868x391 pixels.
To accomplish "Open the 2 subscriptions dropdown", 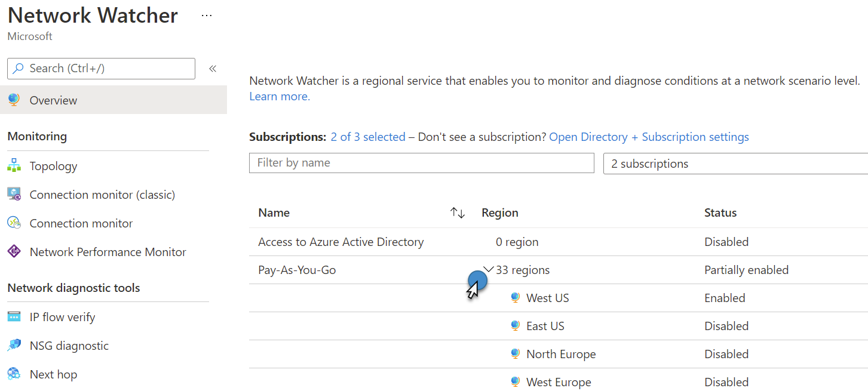I will coord(735,163).
